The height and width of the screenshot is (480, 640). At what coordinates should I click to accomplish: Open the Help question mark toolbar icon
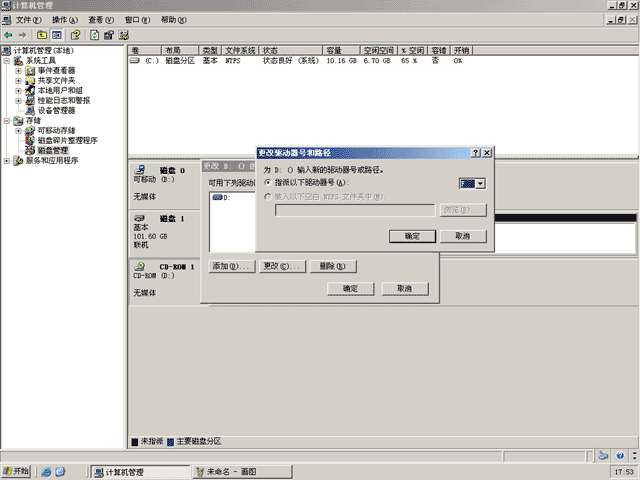[76, 35]
